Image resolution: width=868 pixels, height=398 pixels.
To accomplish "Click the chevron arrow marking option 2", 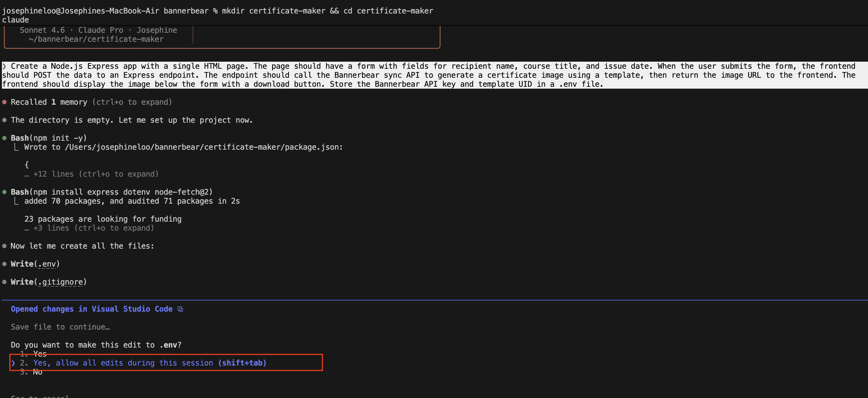I will pos(13,363).
